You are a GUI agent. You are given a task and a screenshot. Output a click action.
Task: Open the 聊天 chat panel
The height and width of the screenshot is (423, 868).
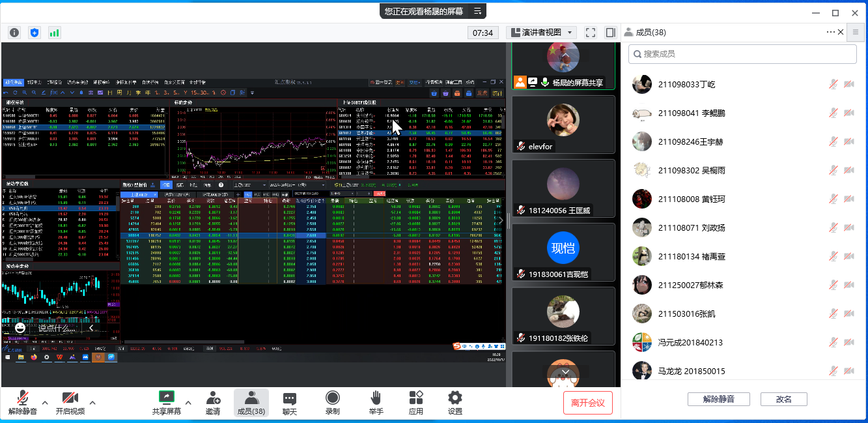click(290, 403)
